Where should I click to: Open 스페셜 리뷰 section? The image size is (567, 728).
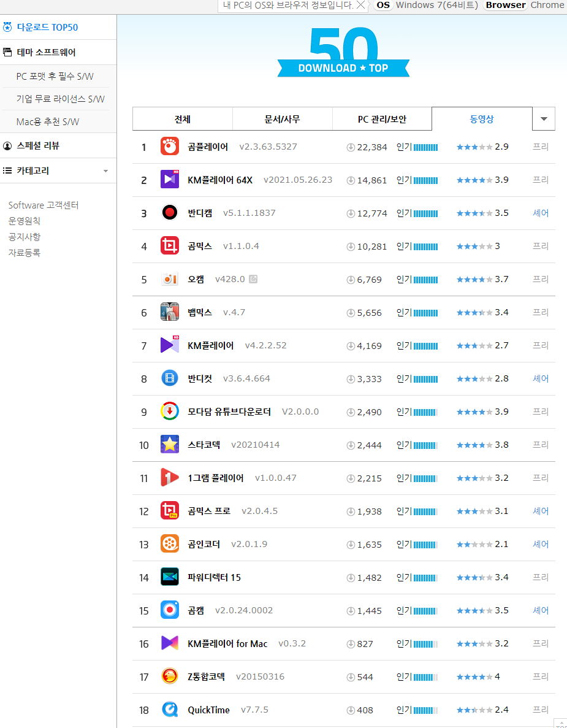click(x=38, y=146)
